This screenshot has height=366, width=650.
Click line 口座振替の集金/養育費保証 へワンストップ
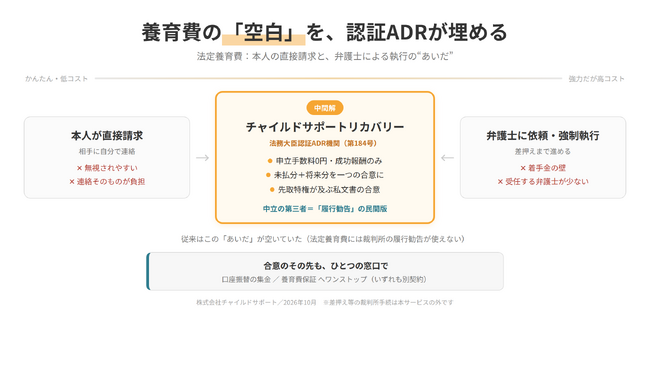(x=326, y=279)
